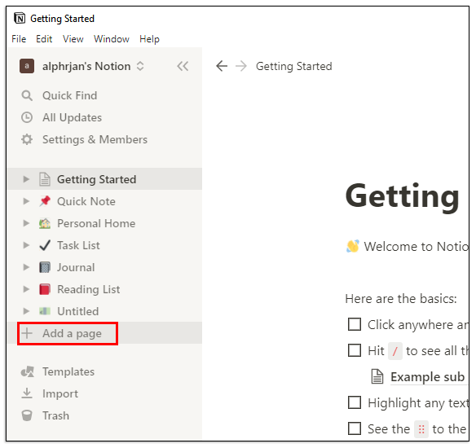Image resolution: width=476 pixels, height=448 pixels.
Task: Check the 'Hit / to see all' to-do box
Action: coord(355,350)
